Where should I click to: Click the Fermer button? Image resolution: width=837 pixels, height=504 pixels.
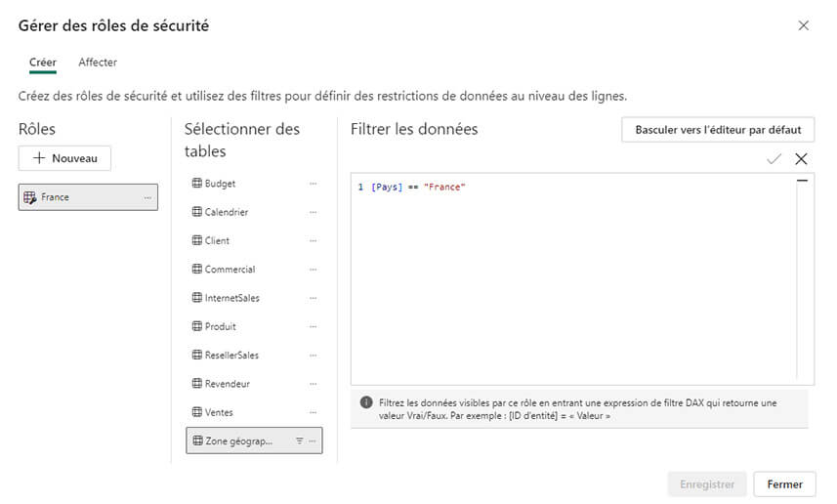[x=784, y=484]
